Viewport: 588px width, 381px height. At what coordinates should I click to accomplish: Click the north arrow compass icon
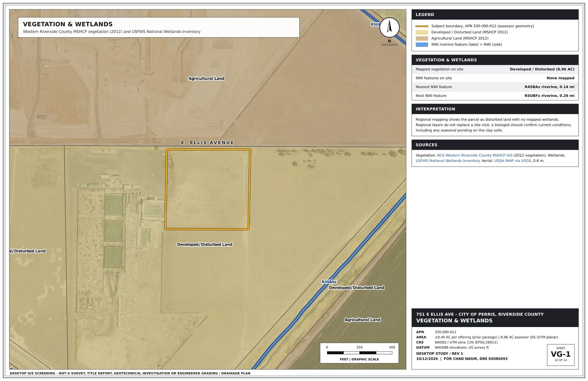point(389,27)
